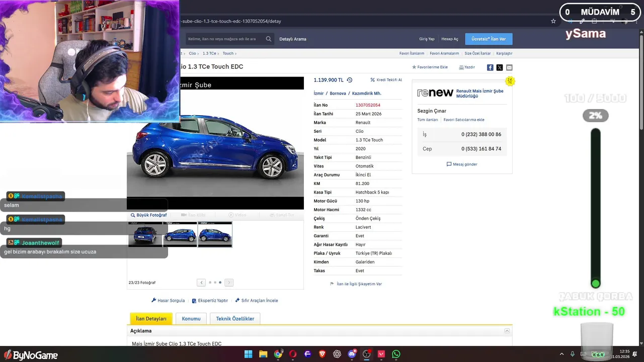Click the listing number 1307052054
Screen dimensions: 644x362
point(368,105)
